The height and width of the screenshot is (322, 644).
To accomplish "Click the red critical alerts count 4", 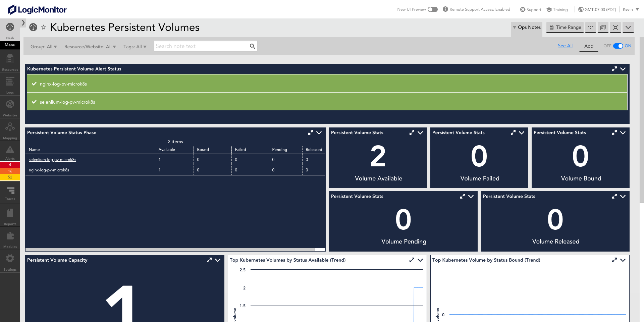I will click(10, 165).
